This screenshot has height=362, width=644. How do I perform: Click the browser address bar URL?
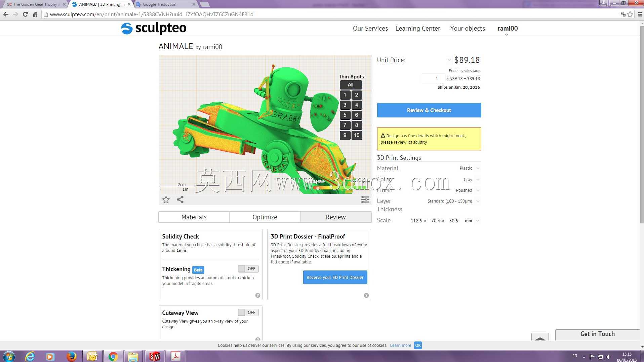click(151, 14)
